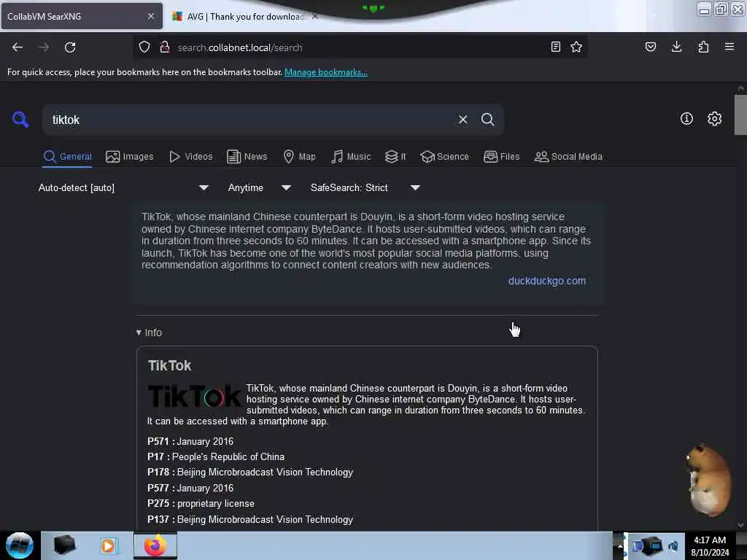Open the SearXNG about info icon
Image resolution: width=747 pixels, height=560 pixels.
pyautogui.click(x=686, y=119)
